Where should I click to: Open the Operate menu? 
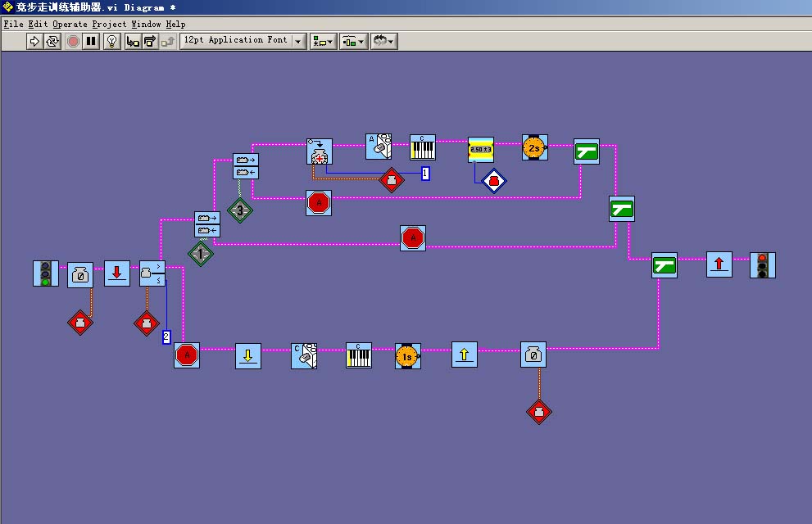(x=70, y=24)
